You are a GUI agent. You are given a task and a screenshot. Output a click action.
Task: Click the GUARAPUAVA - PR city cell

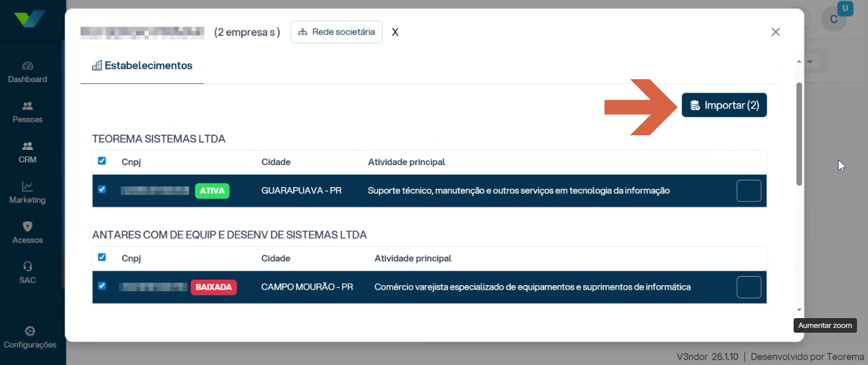pyautogui.click(x=301, y=191)
